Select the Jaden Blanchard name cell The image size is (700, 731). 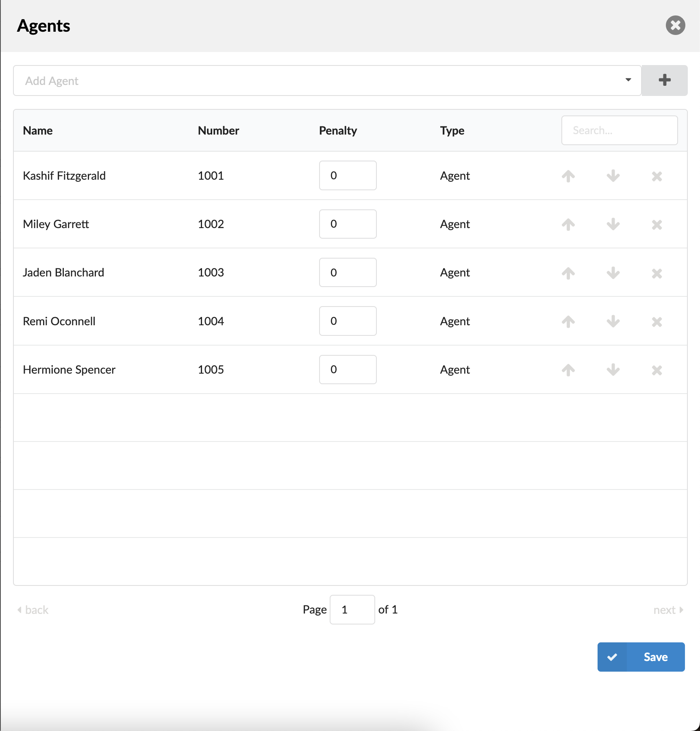[x=63, y=272]
